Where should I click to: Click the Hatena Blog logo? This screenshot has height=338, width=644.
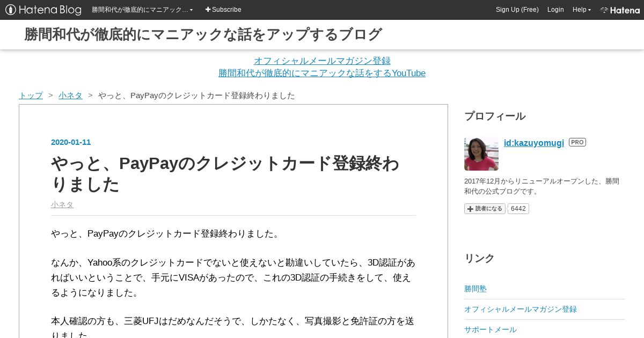point(43,10)
